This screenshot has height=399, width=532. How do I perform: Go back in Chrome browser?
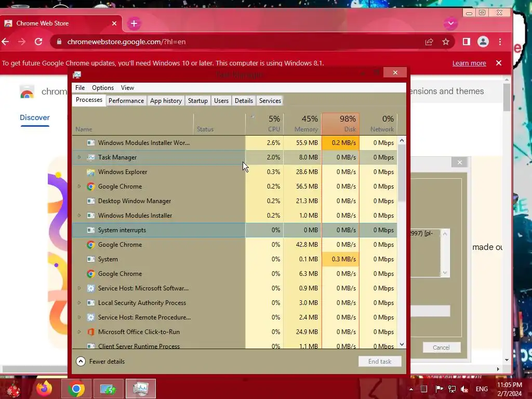[6, 42]
